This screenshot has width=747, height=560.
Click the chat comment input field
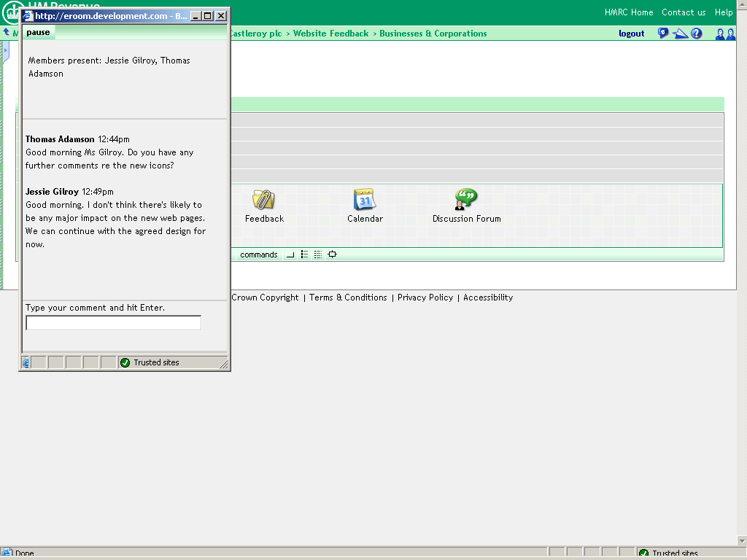point(113,323)
